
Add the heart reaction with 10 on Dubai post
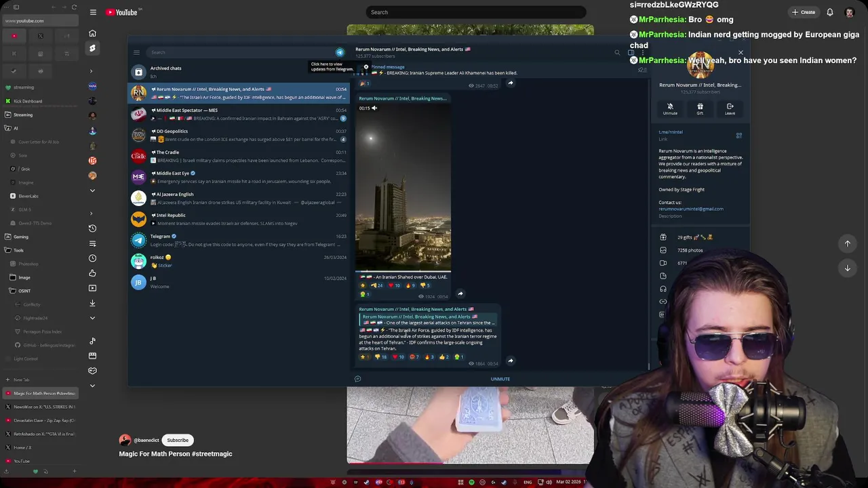tap(394, 285)
